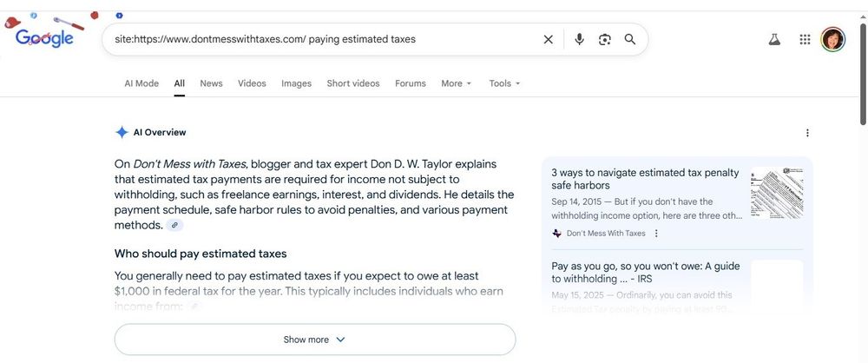The height and width of the screenshot is (363, 868).
Task: Open three-dot menu beside Don't Mess With Taxes
Action: tap(656, 234)
